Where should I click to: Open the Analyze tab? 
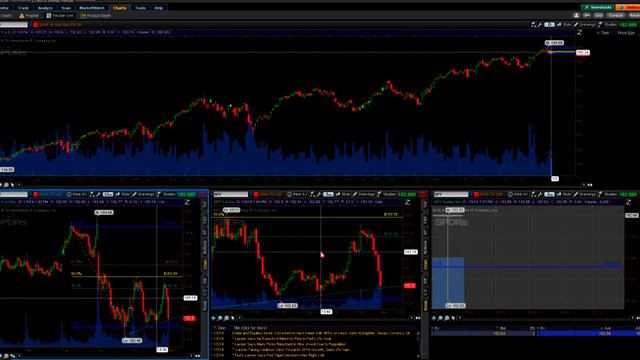(44, 8)
